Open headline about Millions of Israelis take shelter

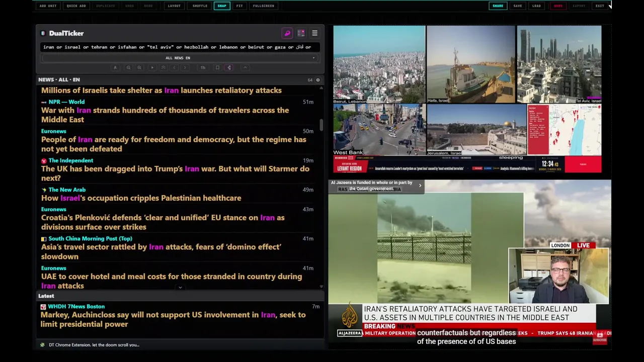coord(161,90)
